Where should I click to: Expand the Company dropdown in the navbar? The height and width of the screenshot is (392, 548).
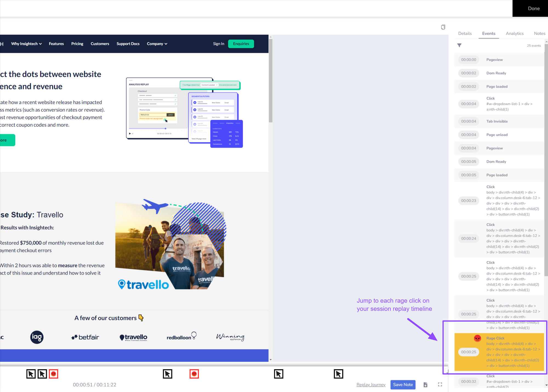157,44
